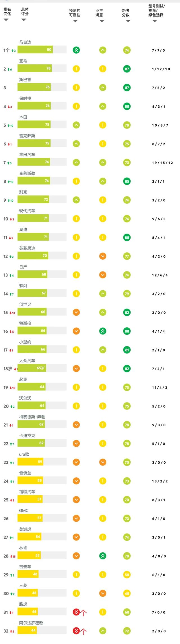
Task: Open the 梅赛德斯·奔驰 brand link
Action: click(32, 417)
